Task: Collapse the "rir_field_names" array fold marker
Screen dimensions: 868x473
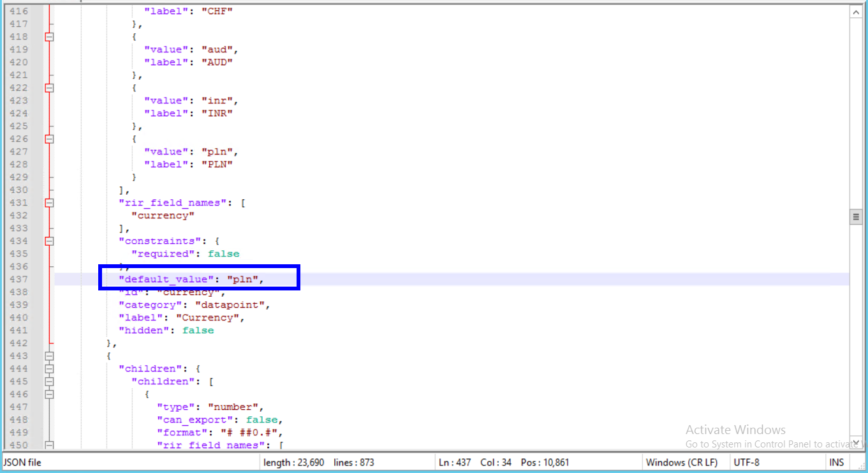Action: [x=49, y=203]
